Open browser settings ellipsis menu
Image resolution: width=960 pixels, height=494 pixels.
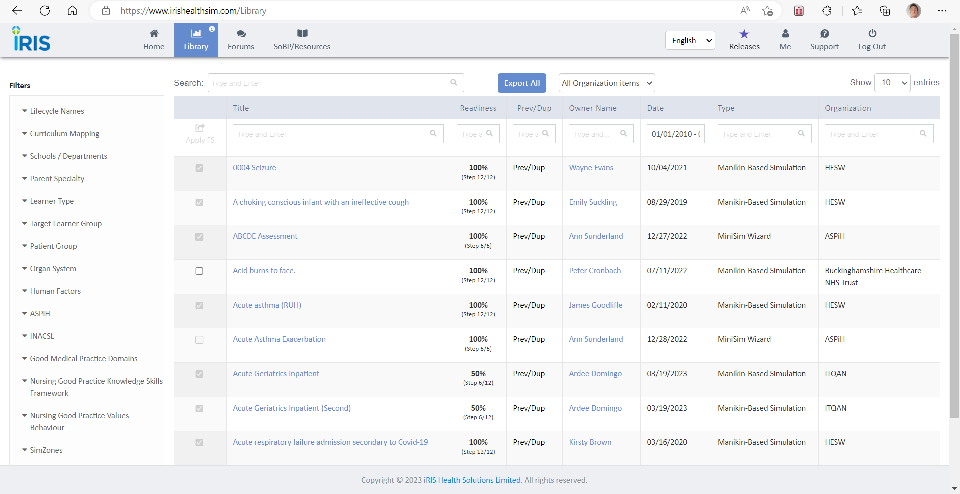(942, 10)
